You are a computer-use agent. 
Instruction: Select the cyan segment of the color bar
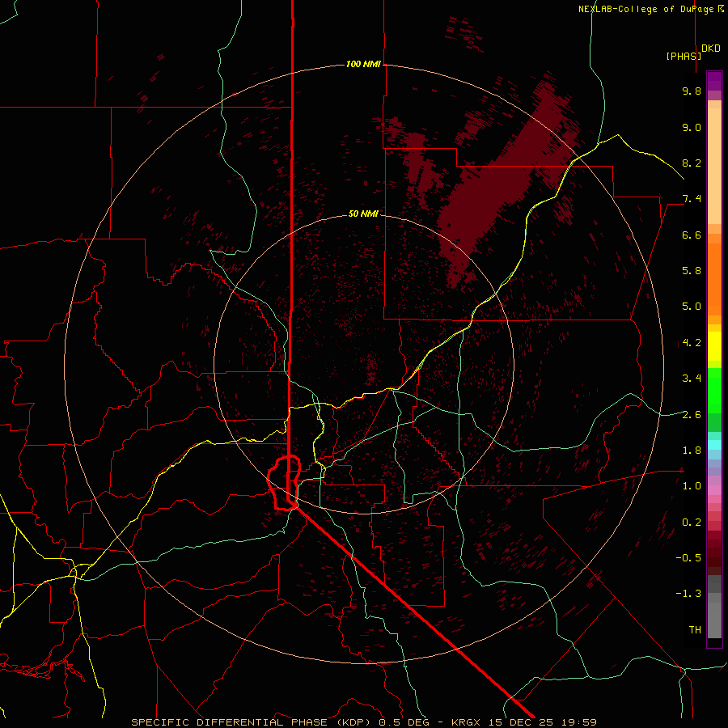[x=714, y=444]
